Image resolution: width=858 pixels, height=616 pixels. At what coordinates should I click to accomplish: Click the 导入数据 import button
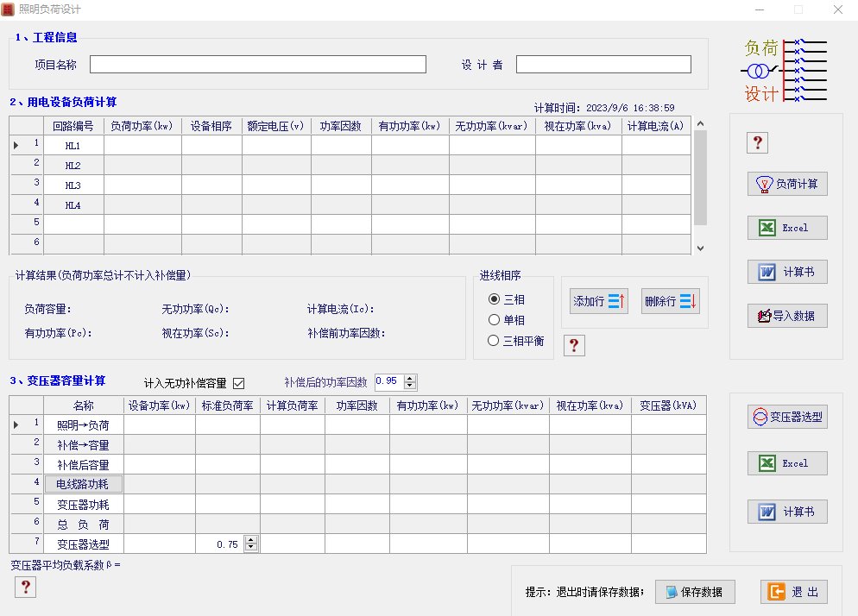coord(787,316)
